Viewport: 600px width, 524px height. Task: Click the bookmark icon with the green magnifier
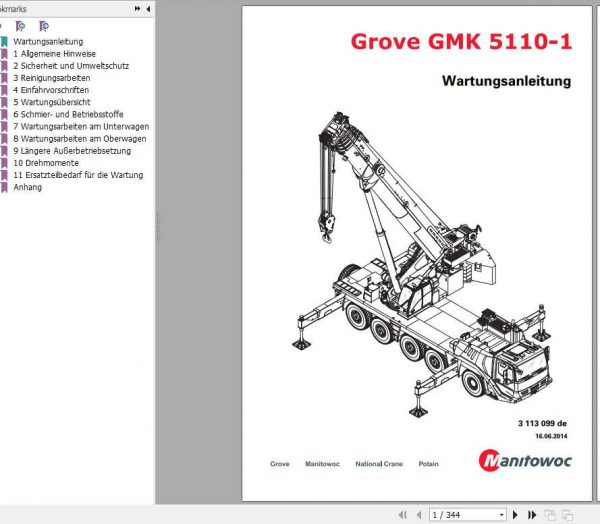pos(20,26)
